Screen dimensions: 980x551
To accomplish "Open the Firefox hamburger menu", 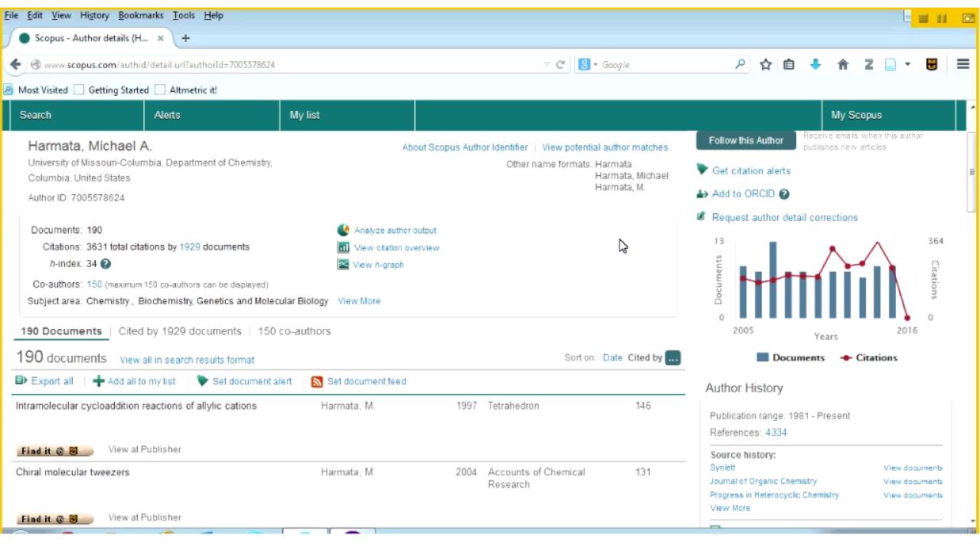I will (963, 64).
